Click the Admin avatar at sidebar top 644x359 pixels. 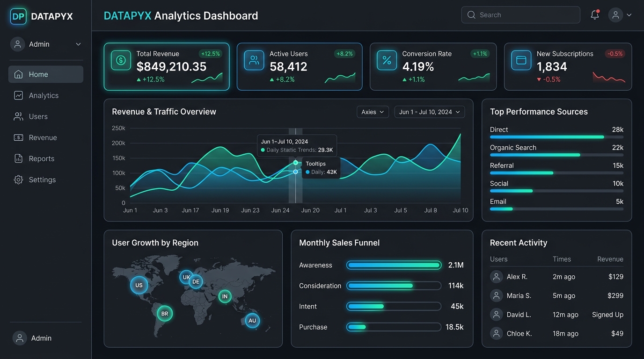(x=17, y=44)
